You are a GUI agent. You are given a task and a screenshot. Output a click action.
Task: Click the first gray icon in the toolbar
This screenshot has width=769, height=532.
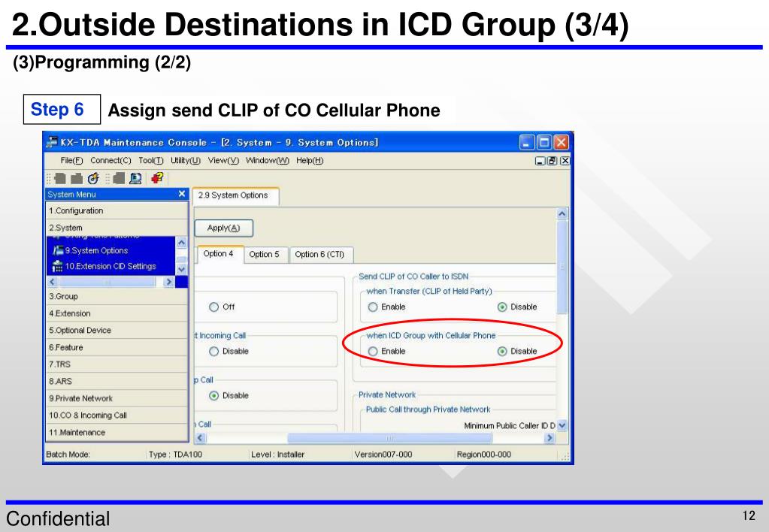coord(60,179)
